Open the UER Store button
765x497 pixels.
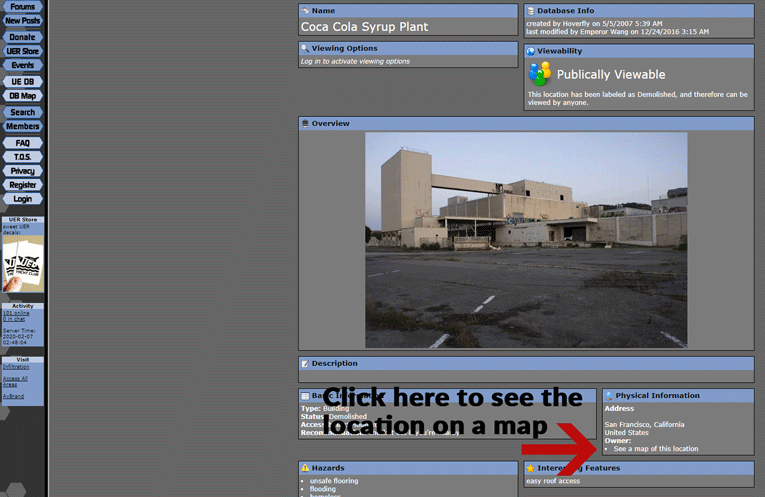pyautogui.click(x=22, y=51)
